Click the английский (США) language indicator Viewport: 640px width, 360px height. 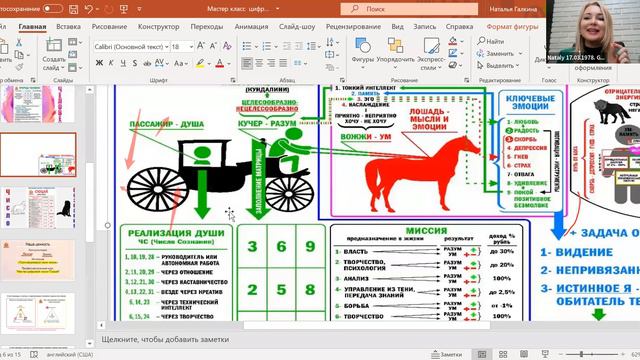click(70, 354)
